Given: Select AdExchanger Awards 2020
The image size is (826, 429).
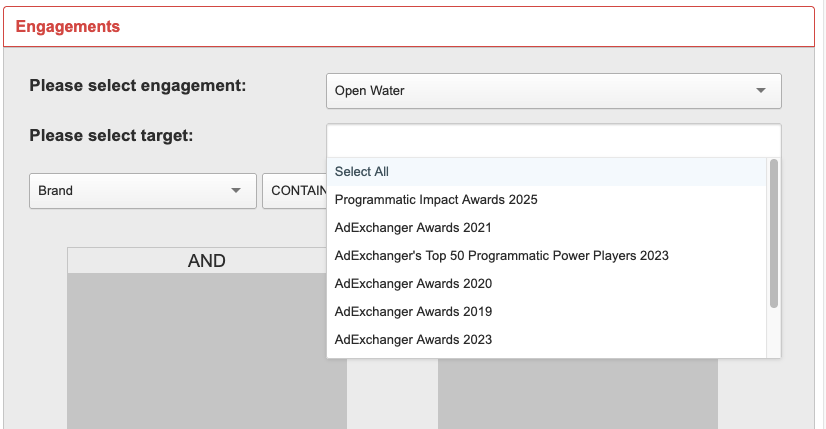Looking at the screenshot, I should pos(547,284).
